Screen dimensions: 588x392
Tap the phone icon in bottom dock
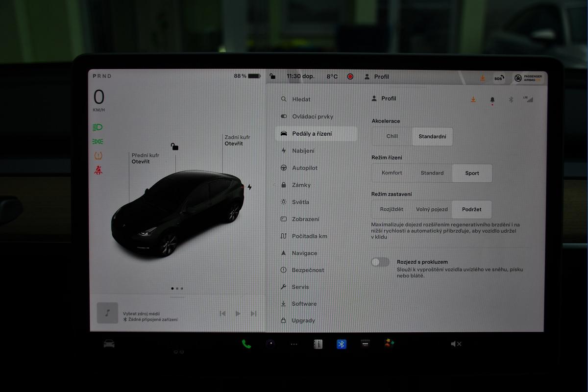point(246,344)
